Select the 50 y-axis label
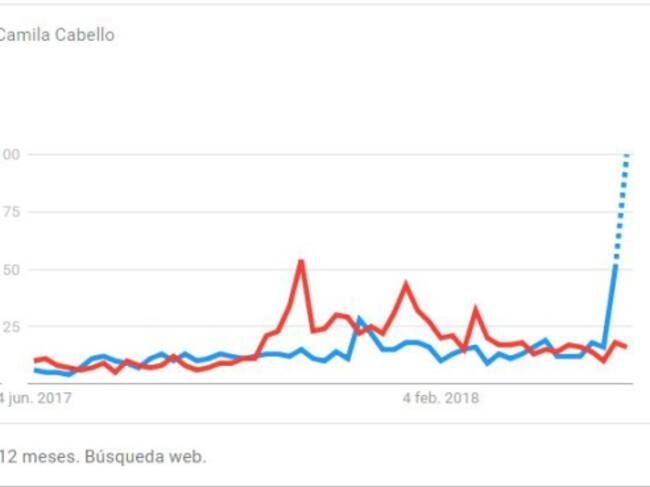The width and height of the screenshot is (650, 487). tap(10, 270)
